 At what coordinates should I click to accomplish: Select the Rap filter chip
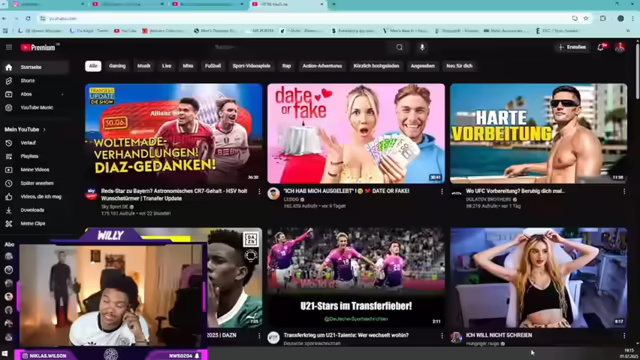(287, 66)
